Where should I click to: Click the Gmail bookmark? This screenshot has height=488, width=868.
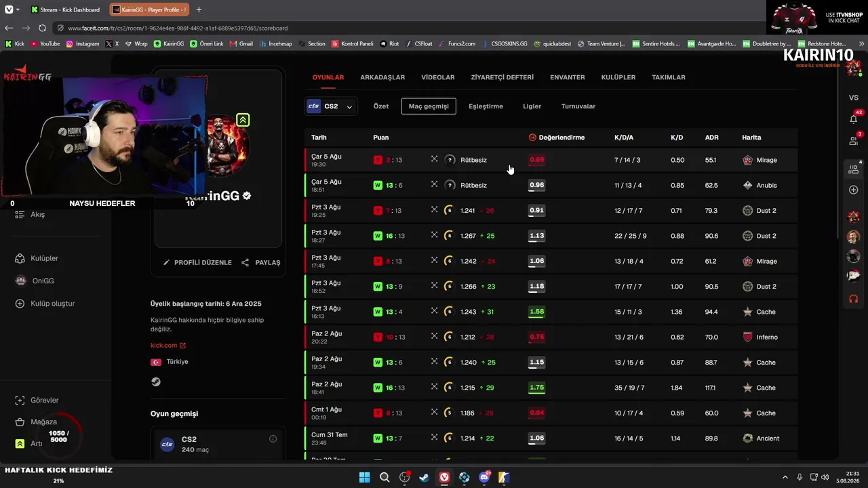click(241, 43)
